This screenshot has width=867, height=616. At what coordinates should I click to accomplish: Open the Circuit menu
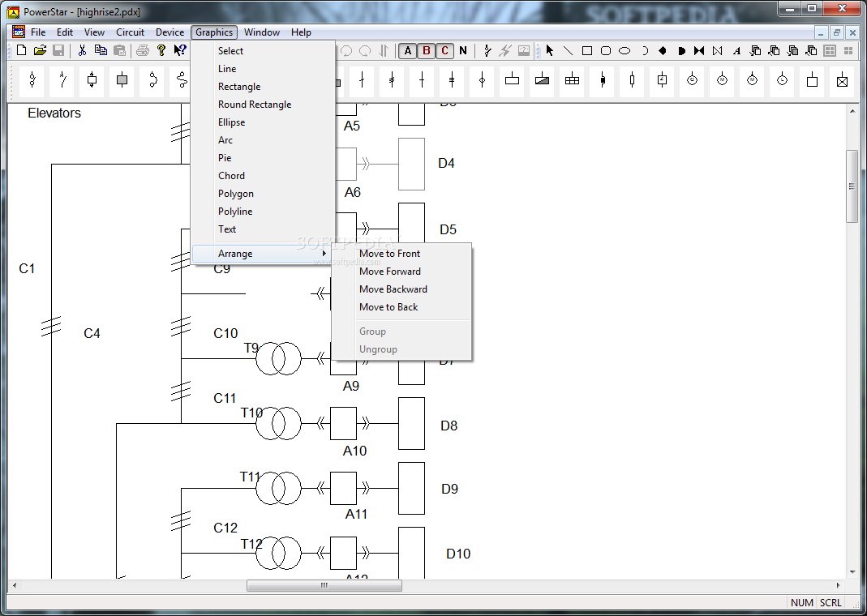[130, 32]
